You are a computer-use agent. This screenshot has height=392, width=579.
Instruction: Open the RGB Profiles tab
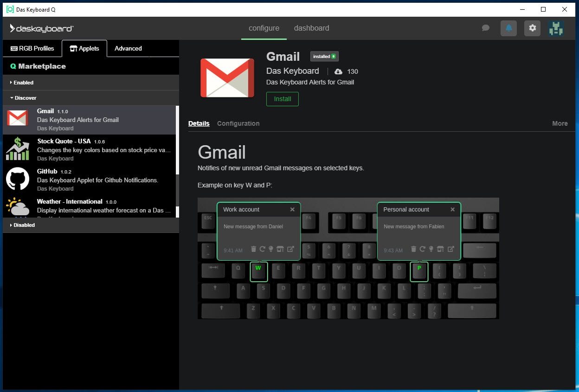(32, 48)
